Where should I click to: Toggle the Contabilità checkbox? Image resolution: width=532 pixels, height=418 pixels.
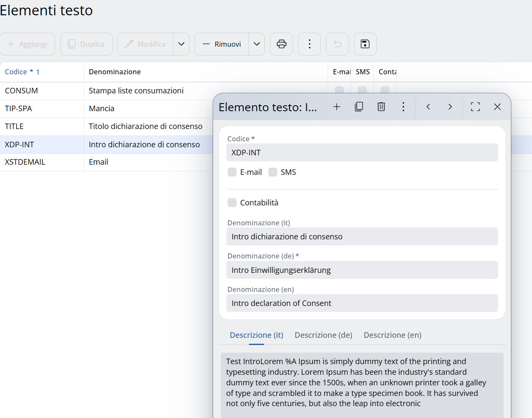(232, 203)
